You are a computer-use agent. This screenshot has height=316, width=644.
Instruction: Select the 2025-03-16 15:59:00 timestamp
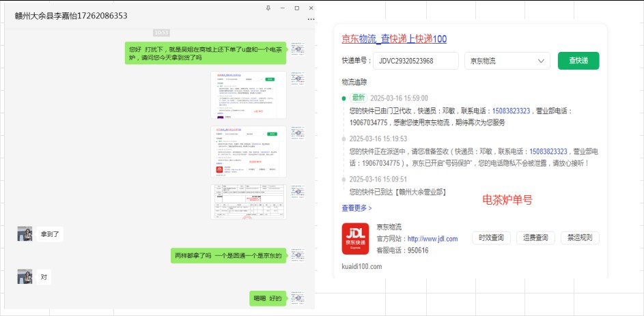pyautogui.click(x=399, y=98)
